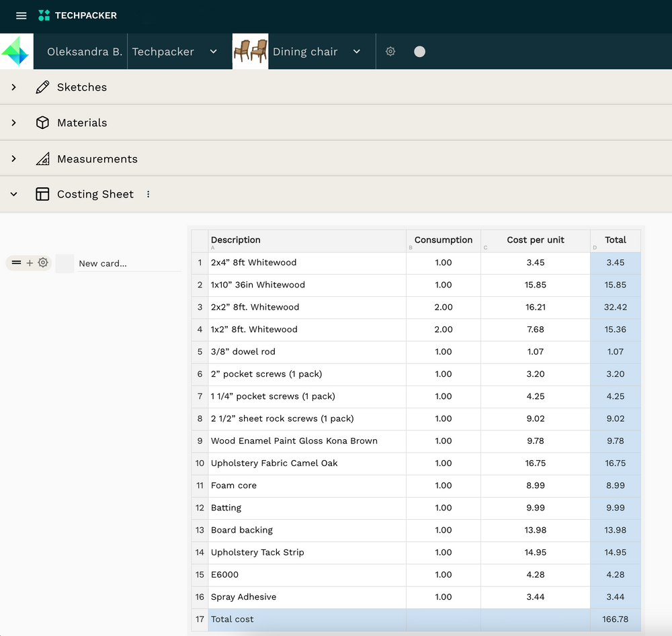The image size is (672, 636).
Task: Expand the Sketches section
Action: [13, 87]
